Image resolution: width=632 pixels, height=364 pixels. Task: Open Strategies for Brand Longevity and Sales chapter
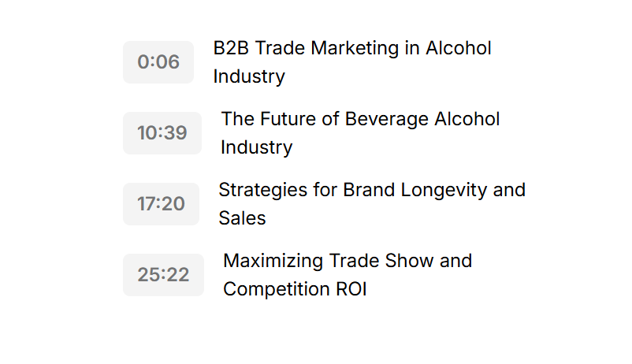[x=372, y=204]
